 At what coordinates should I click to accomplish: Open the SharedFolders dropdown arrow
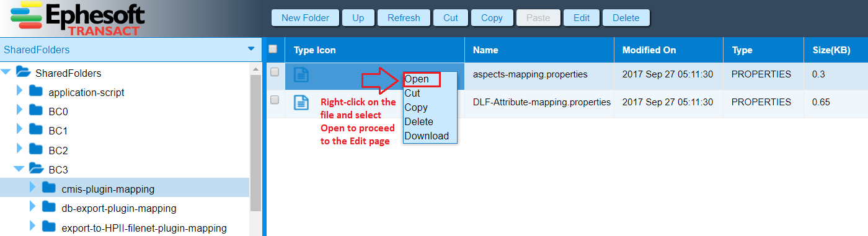point(251,49)
